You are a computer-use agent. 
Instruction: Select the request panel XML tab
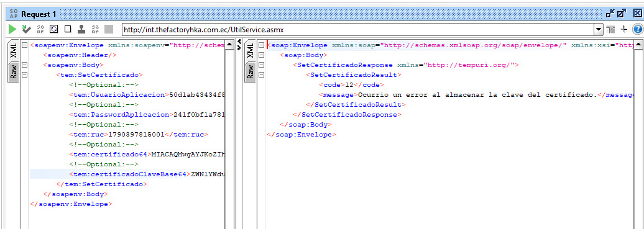(x=14, y=51)
